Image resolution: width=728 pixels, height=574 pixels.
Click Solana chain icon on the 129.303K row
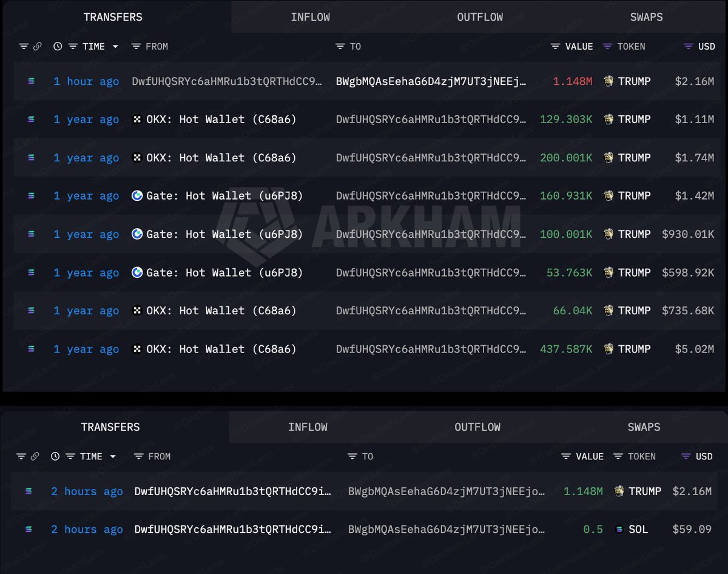[31, 120]
